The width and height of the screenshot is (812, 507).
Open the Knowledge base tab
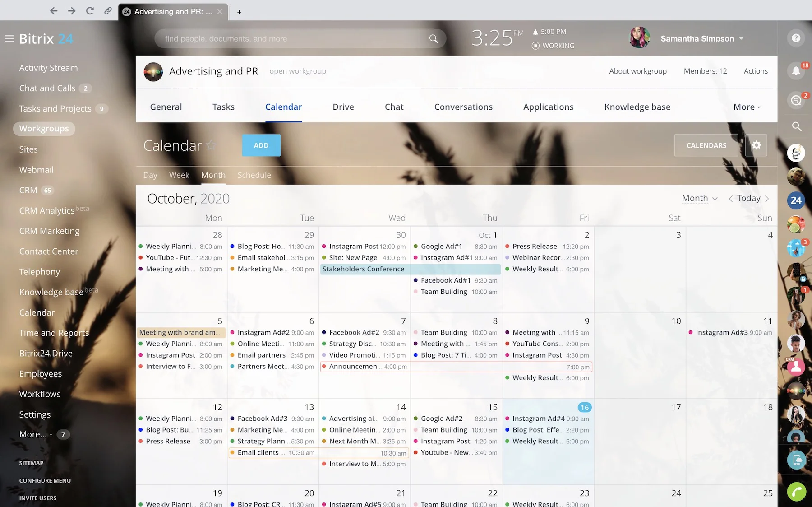pos(637,107)
